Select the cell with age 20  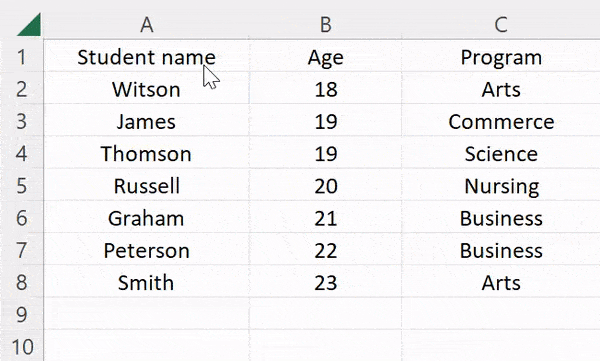pos(326,186)
